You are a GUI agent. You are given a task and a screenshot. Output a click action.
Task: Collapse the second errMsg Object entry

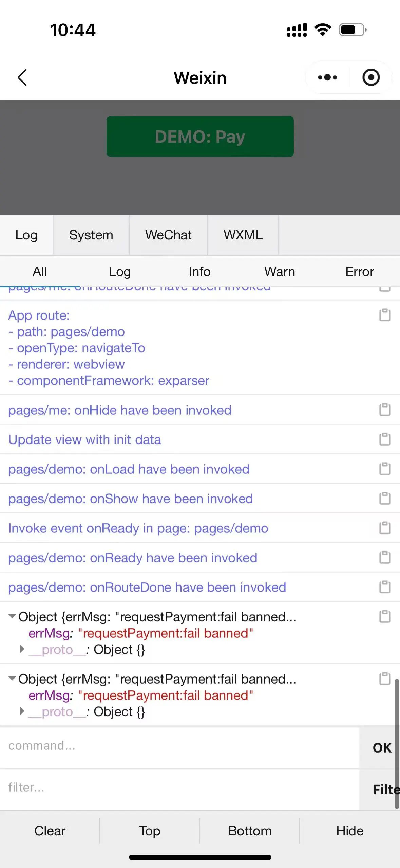[12, 679]
